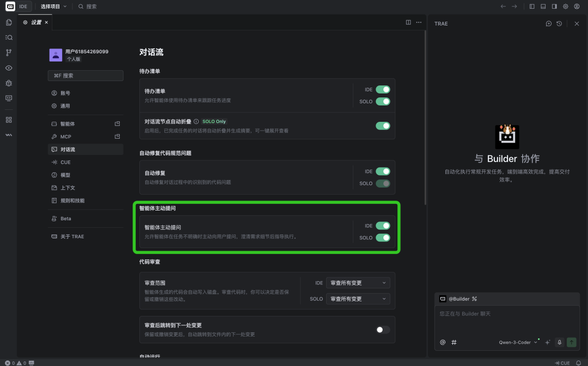
Task: Toggle 自动修复 SOLO switch
Action: coord(383,184)
